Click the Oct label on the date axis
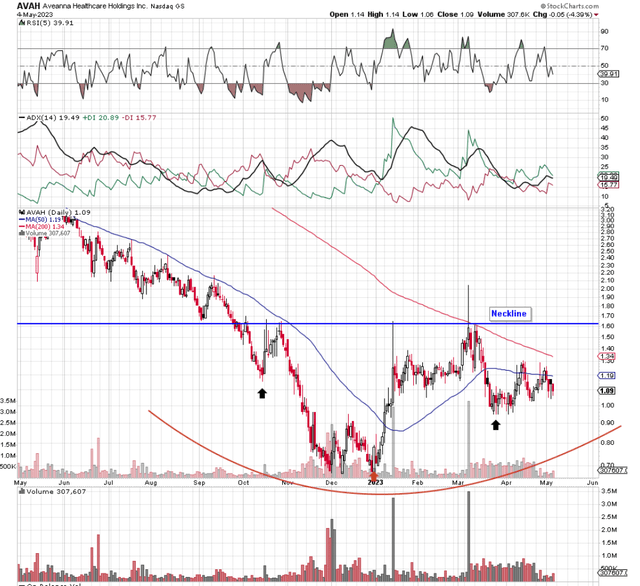This screenshot has height=586, width=640. click(244, 483)
